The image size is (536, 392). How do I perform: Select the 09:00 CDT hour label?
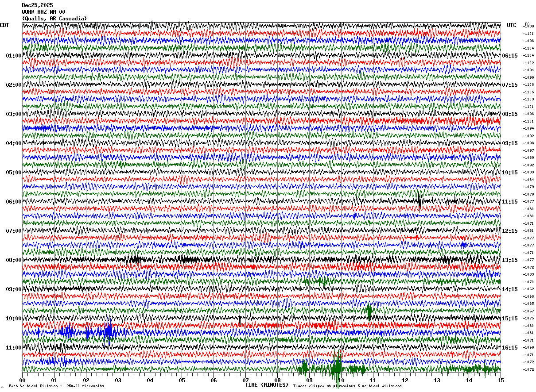point(14,289)
